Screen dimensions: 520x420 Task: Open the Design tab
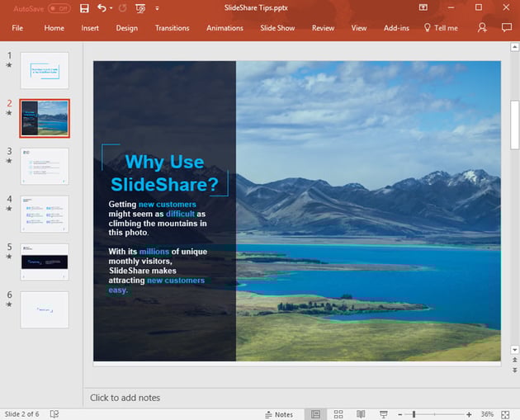[126, 28]
